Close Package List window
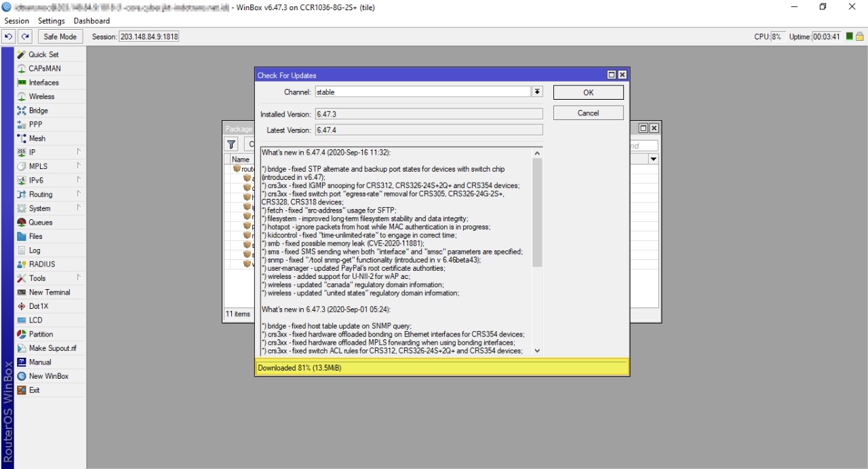The image size is (868, 469). (x=654, y=128)
